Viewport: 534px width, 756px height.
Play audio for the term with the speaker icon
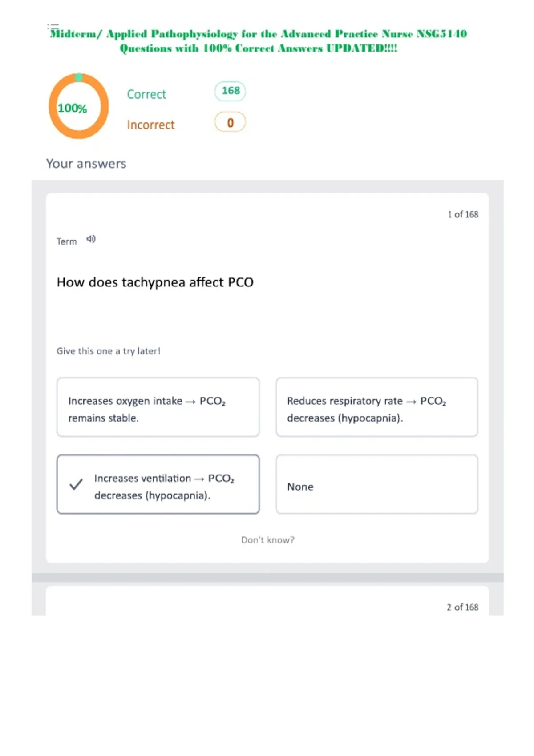click(91, 239)
